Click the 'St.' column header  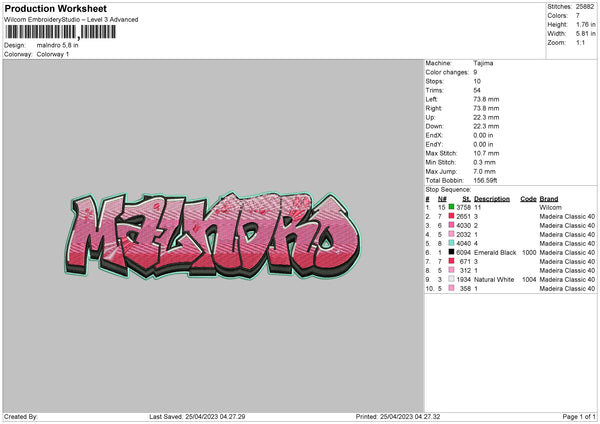(466, 199)
